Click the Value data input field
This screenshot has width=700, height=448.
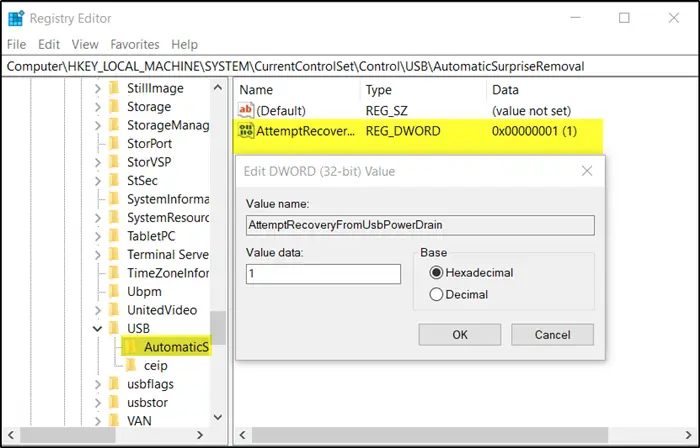click(323, 274)
